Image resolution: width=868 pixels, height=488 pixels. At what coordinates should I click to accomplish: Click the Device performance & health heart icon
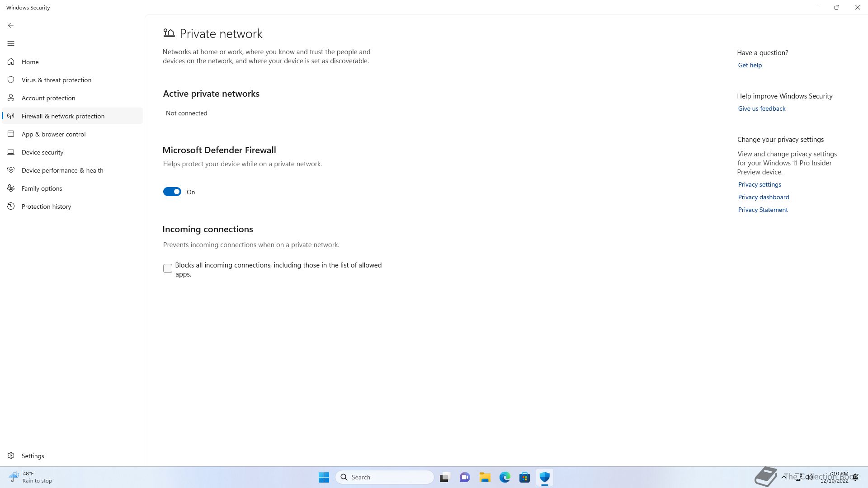[11, 170]
